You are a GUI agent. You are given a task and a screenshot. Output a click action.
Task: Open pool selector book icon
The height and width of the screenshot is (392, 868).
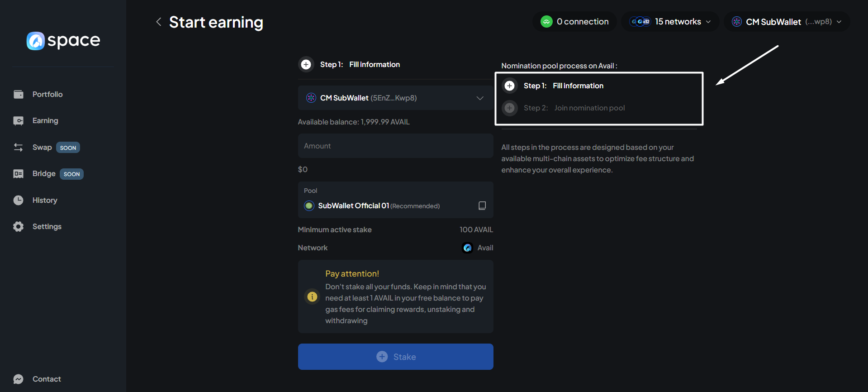pos(482,206)
